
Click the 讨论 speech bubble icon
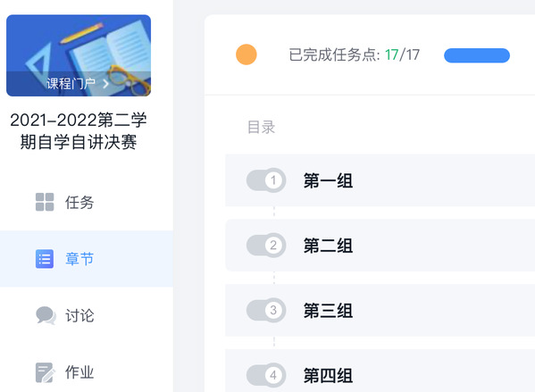pyautogui.click(x=46, y=315)
